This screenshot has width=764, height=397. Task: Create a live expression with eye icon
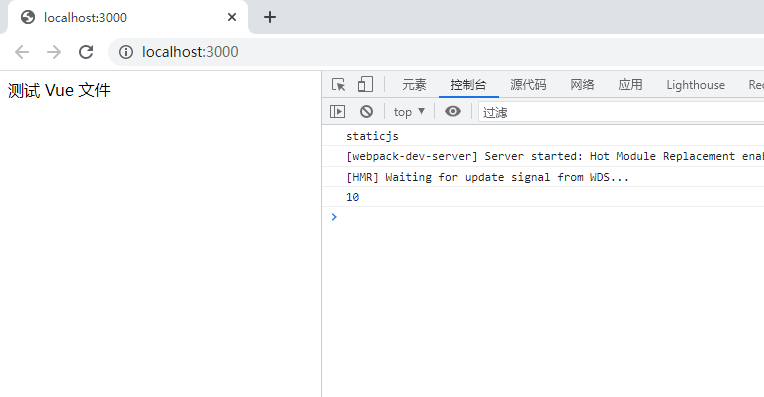point(453,112)
